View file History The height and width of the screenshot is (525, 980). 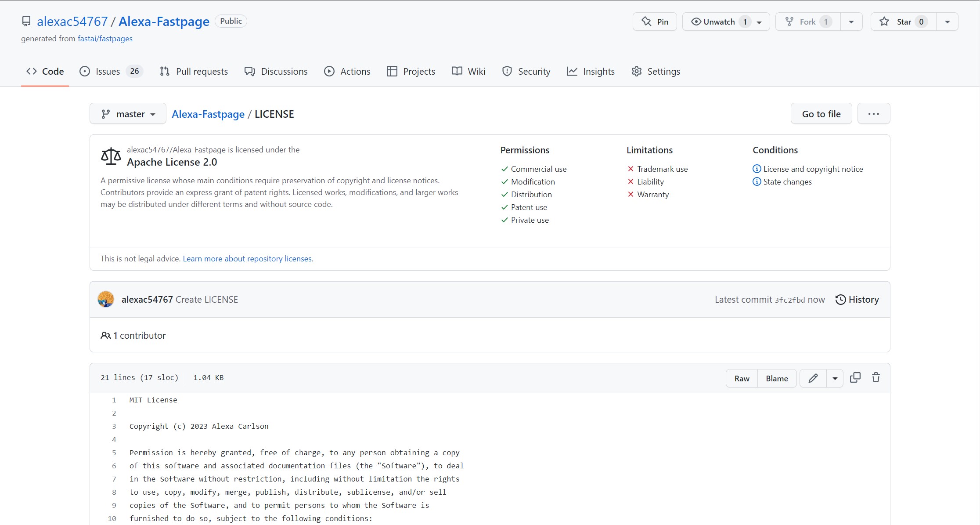point(857,300)
